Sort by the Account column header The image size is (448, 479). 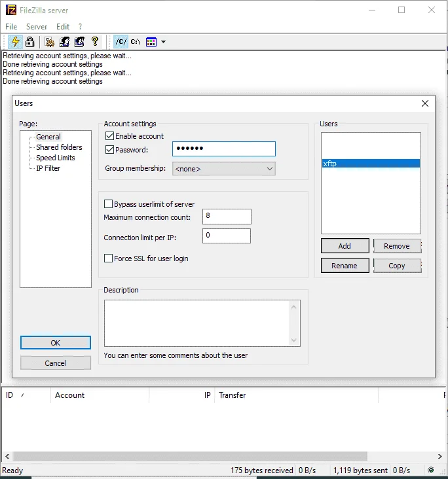(100, 395)
